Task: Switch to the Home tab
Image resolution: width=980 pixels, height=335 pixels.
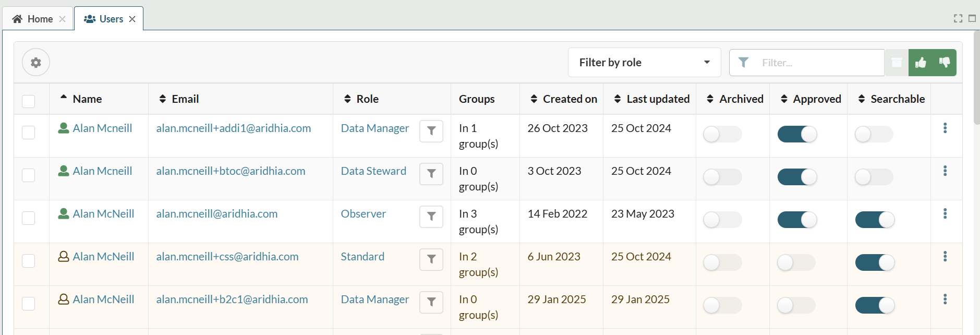Action: click(33, 19)
